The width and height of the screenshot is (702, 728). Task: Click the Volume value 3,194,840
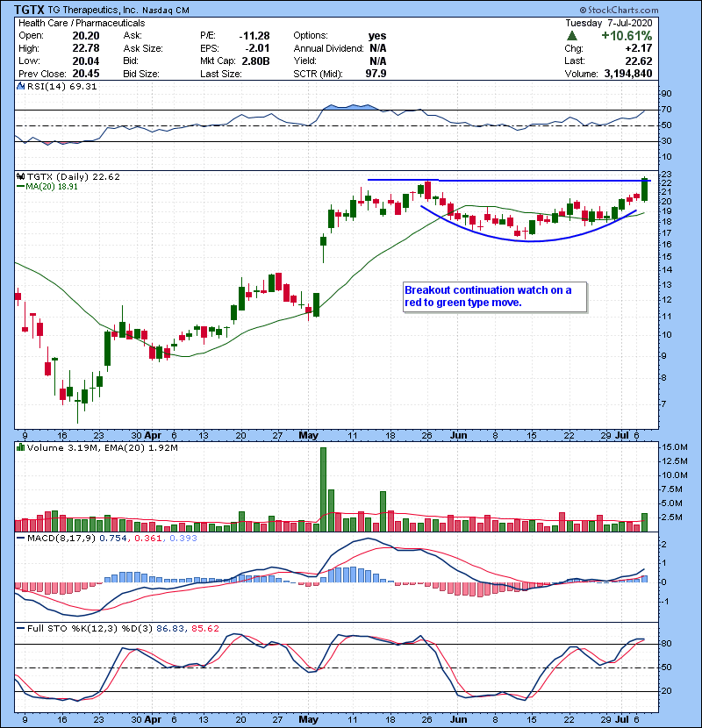pyautogui.click(x=628, y=74)
